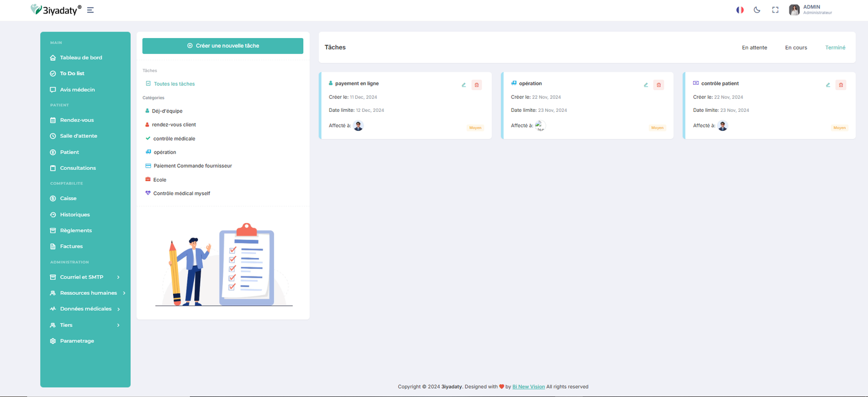This screenshot has width=868, height=397.
Task: Open Parametrage settings in the sidebar
Action: coord(76,341)
